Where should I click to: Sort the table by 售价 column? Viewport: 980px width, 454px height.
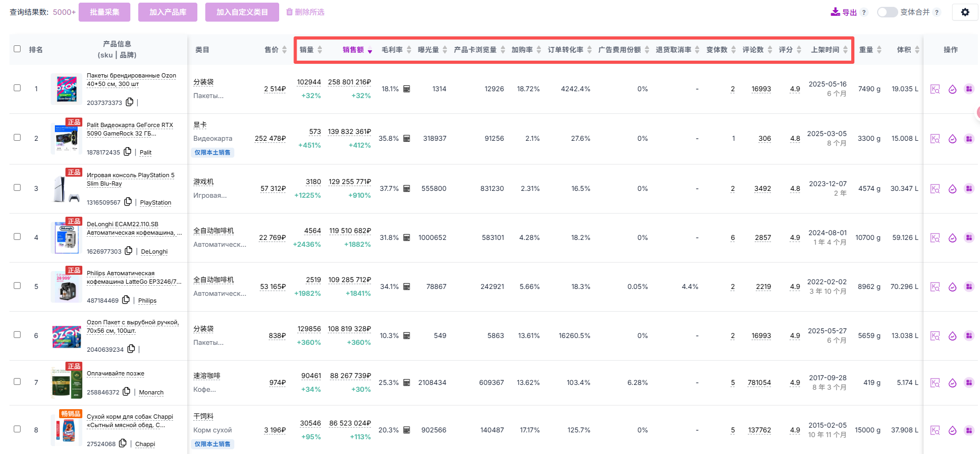(x=275, y=50)
